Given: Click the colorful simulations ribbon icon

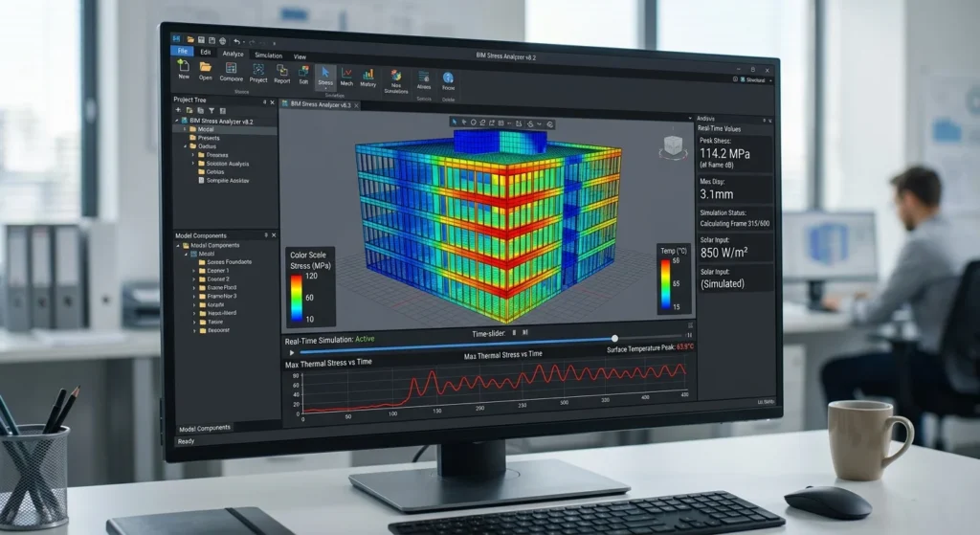Looking at the screenshot, I should pyautogui.click(x=395, y=75).
